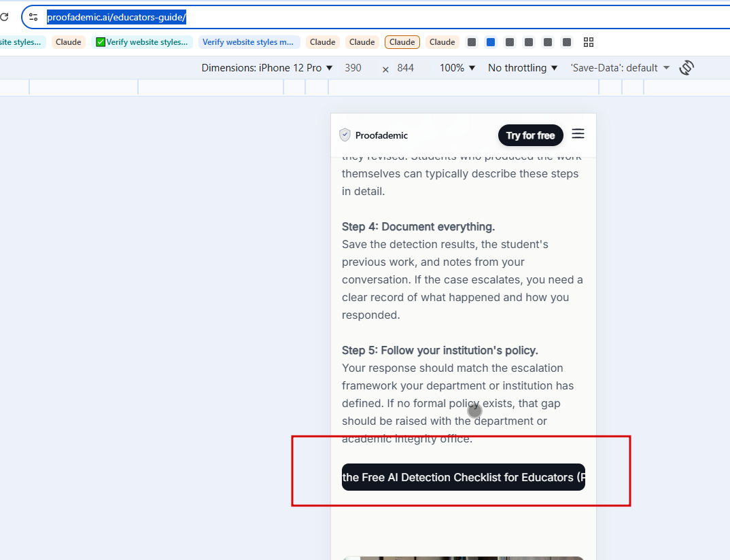
Task: Click the text 'themselves can typically describe these steps'
Action: [x=460, y=173]
